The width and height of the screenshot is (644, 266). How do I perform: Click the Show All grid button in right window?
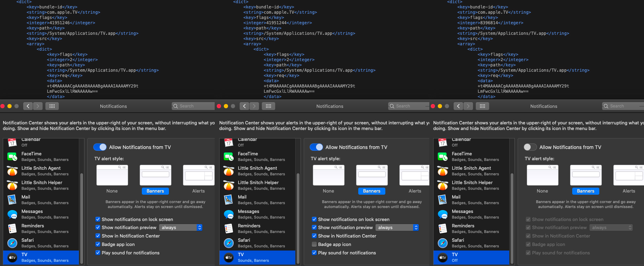click(482, 106)
